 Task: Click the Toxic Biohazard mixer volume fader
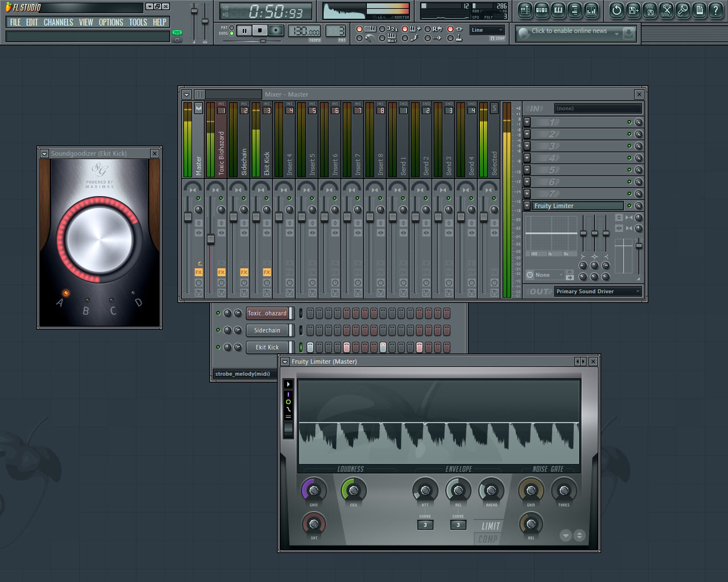(210, 239)
